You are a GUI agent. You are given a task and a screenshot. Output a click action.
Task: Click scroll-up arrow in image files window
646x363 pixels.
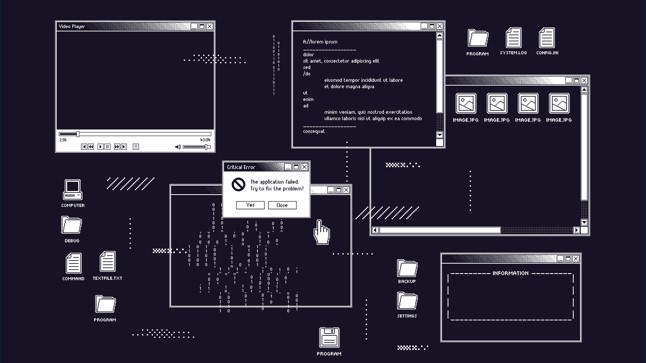tap(584, 90)
